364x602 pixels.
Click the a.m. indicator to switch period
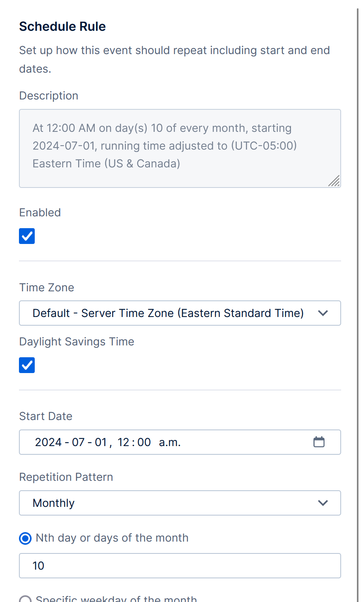170,442
